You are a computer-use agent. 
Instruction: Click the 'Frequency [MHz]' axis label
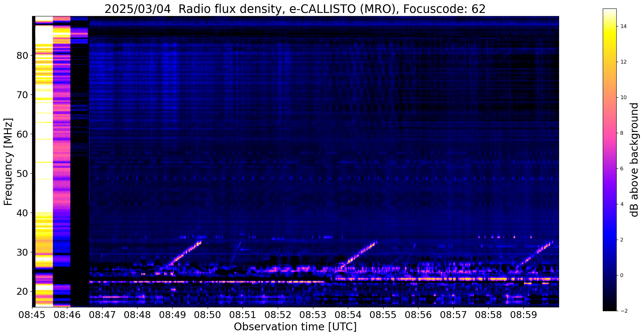(8, 162)
